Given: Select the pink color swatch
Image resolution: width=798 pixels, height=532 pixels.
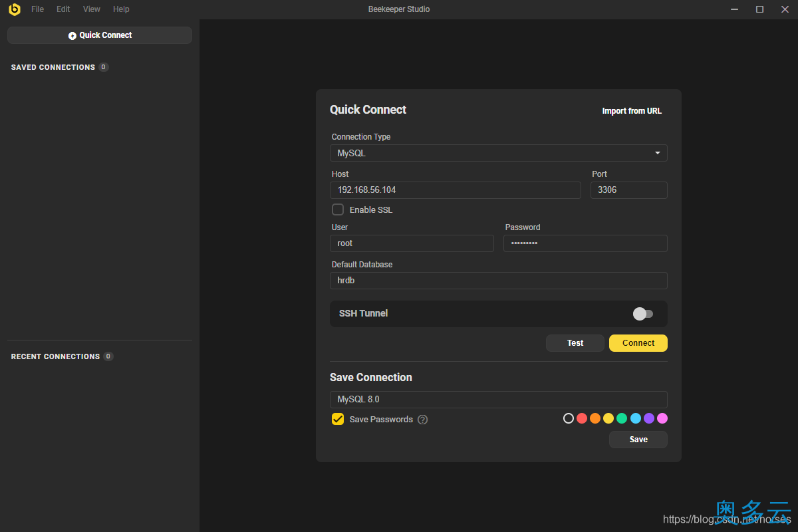Looking at the screenshot, I should pyautogui.click(x=662, y=418).
